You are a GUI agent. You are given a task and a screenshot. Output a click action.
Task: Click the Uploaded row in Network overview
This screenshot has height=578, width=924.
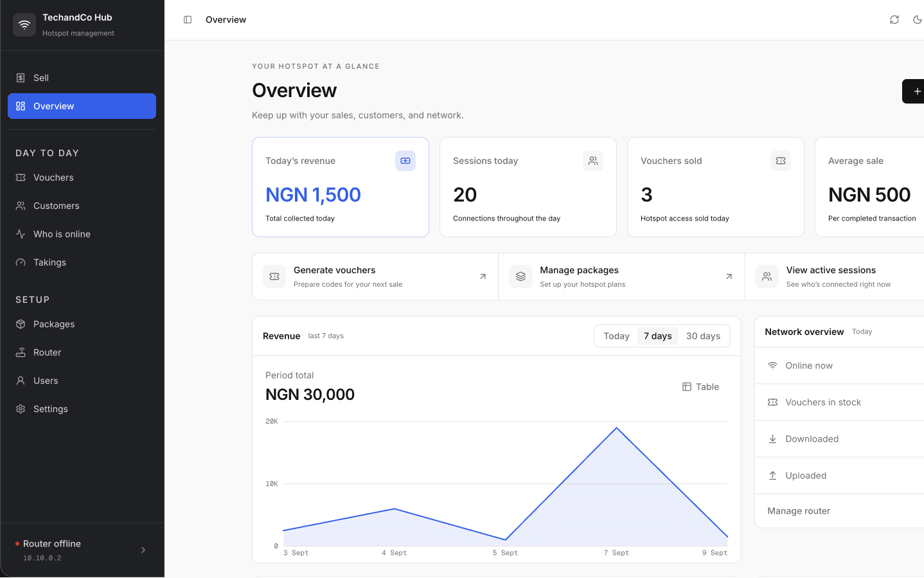839,476
